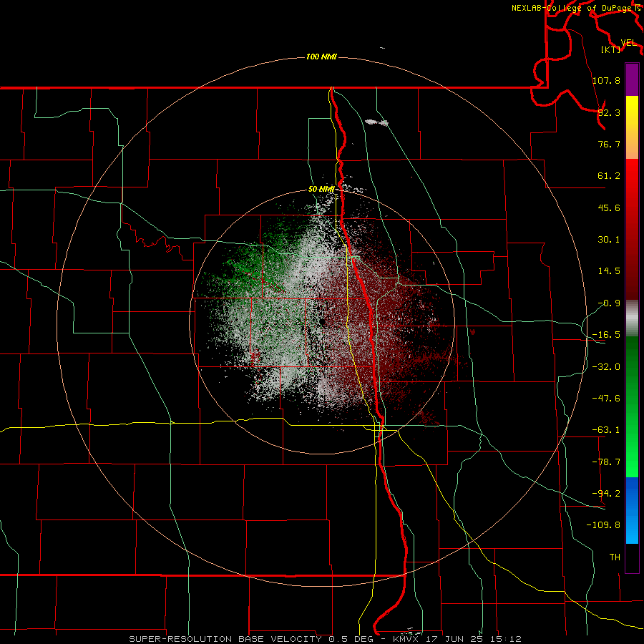Click the VEL product label

tap(628, 43)
